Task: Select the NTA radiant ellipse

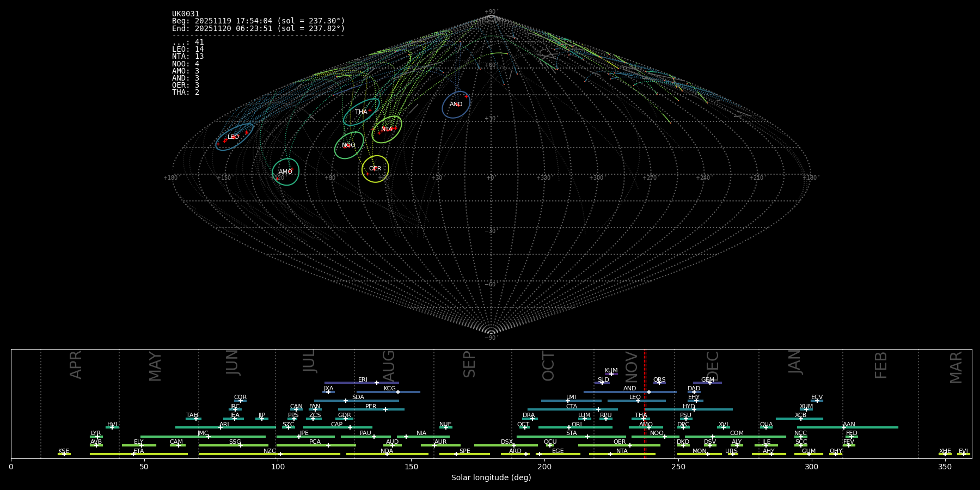Action: tap(387, 130)
